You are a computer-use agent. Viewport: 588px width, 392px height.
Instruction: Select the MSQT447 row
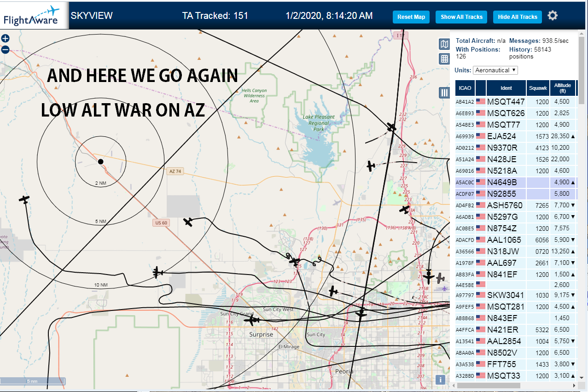coord(516,102)
